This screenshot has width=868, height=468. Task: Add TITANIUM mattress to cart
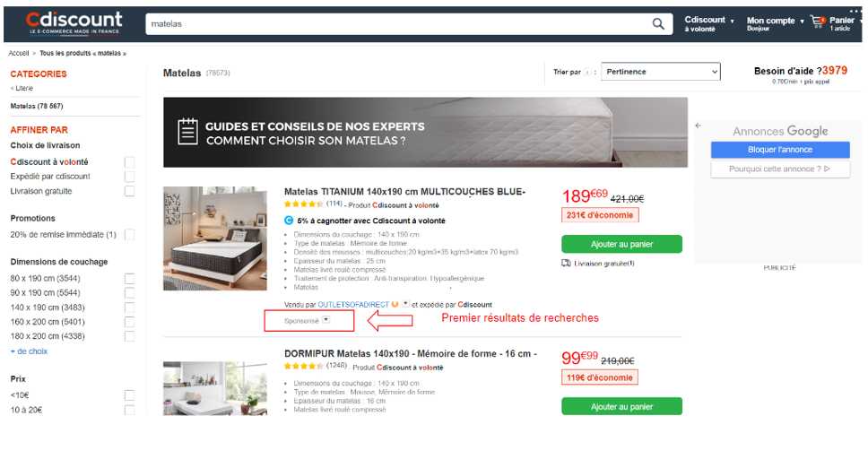click(x=621, y=244)
